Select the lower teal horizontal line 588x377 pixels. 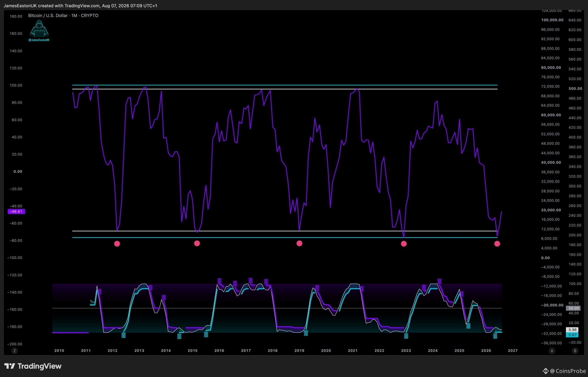pos(285,237)
